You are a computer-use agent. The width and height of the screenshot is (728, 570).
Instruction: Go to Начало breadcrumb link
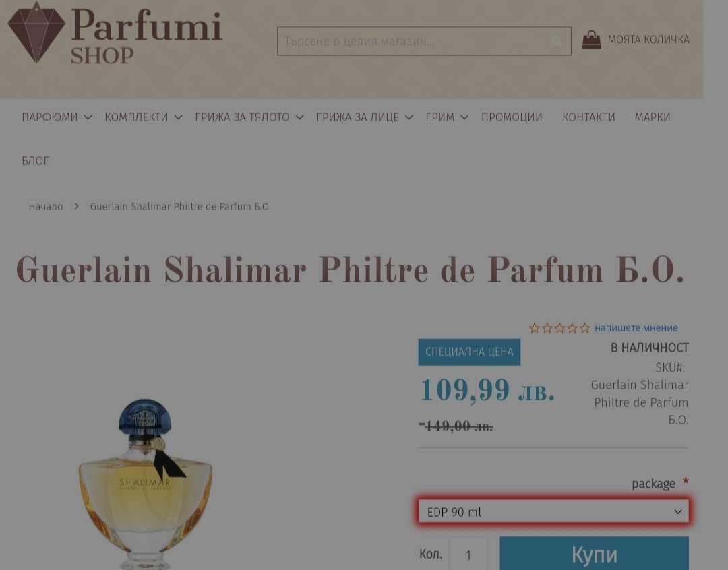point(46,207)
